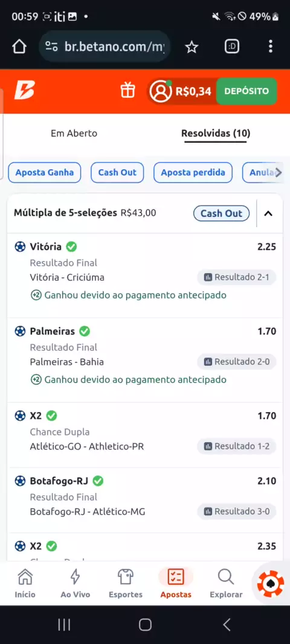The width and height of the screenshot is (290, 644).
Task: Open the user account profile icon
Action: click(161, 91)
